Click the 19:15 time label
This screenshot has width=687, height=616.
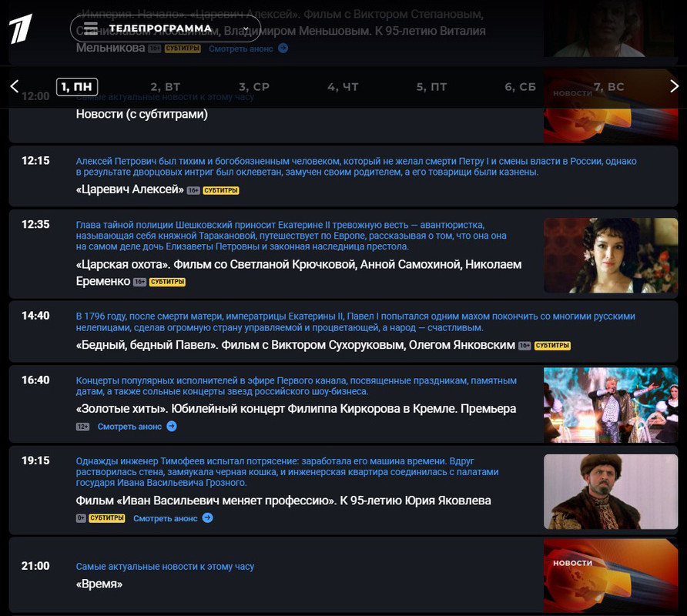click(35, 460)
